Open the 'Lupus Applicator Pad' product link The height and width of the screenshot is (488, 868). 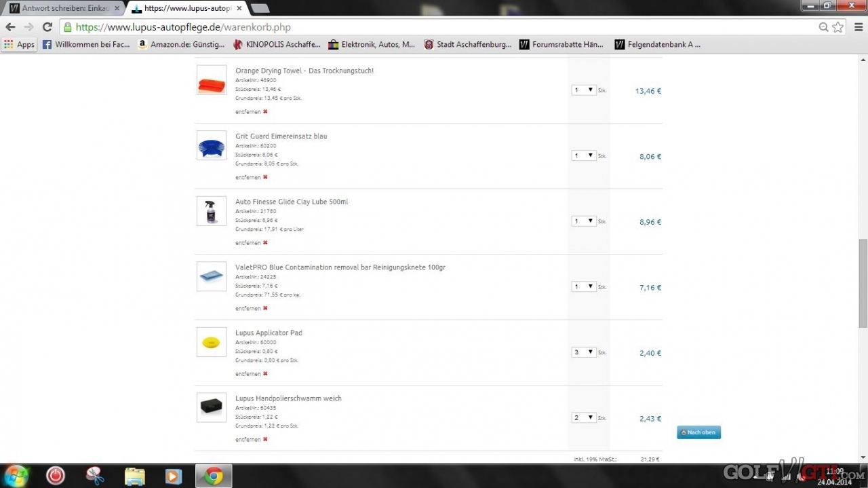[269, 333]
